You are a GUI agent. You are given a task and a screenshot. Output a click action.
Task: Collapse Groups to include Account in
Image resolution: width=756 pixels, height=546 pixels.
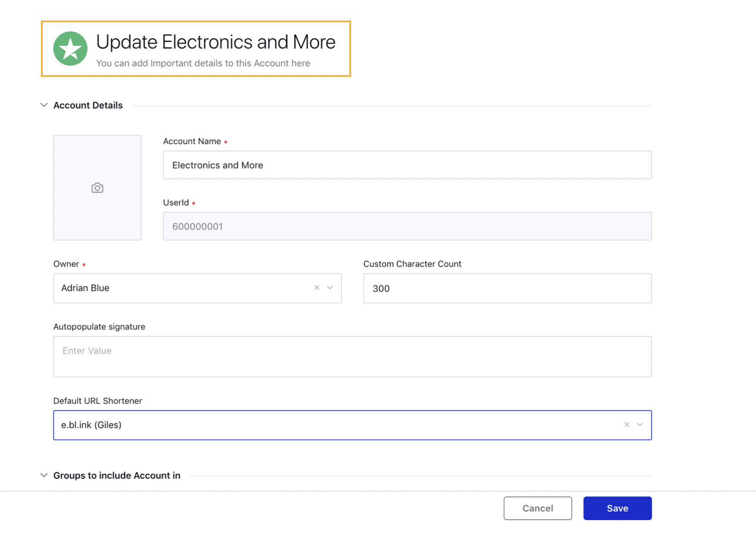pos(44,475)
